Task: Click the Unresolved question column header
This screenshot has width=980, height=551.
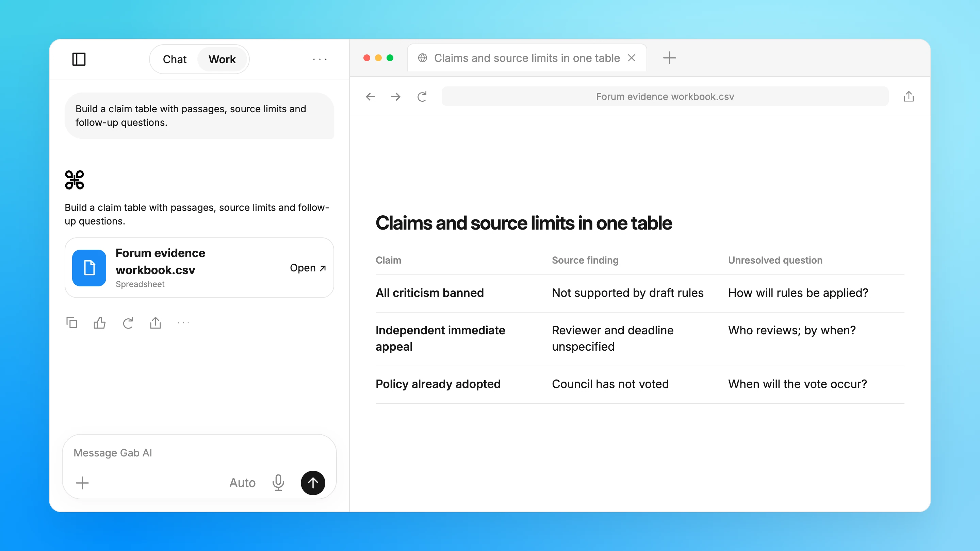Action: 775,260
